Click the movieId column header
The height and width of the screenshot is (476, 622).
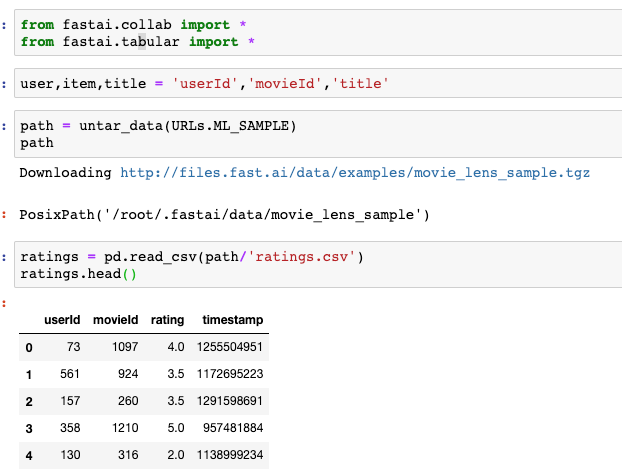(x=115, y=320)
